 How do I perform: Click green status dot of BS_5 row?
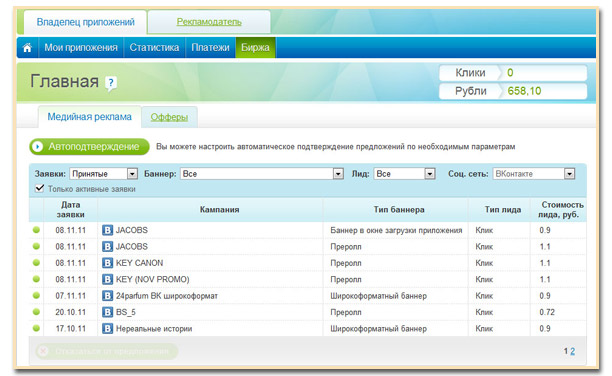click(x=36, y=312)
